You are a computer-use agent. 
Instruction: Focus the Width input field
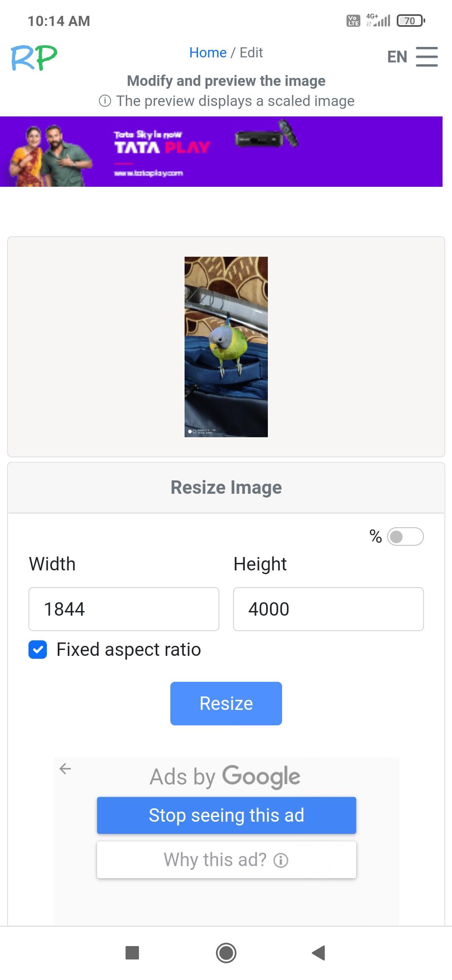pos(124,609)
